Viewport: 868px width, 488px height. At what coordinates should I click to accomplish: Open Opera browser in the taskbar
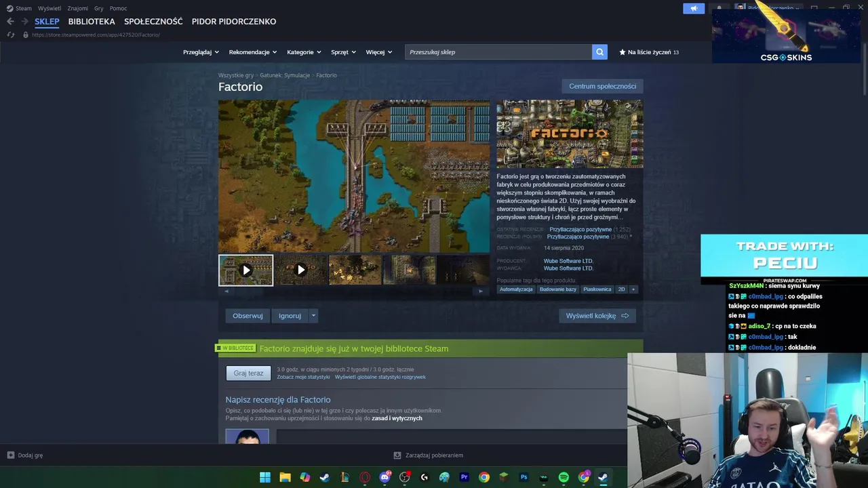[365, 477]
